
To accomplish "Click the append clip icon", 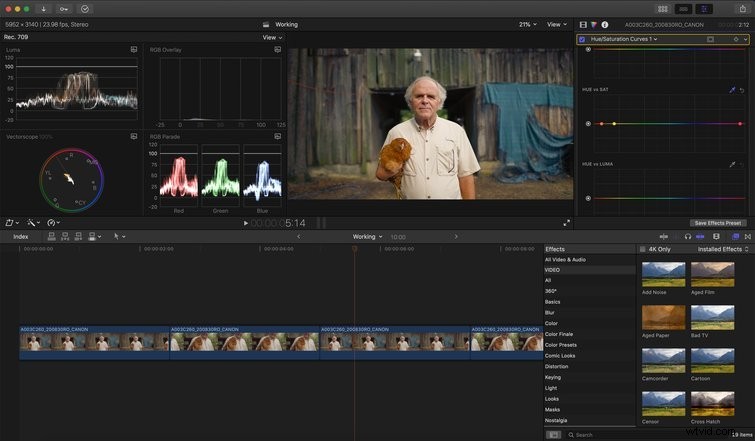I will click(78, 236).
